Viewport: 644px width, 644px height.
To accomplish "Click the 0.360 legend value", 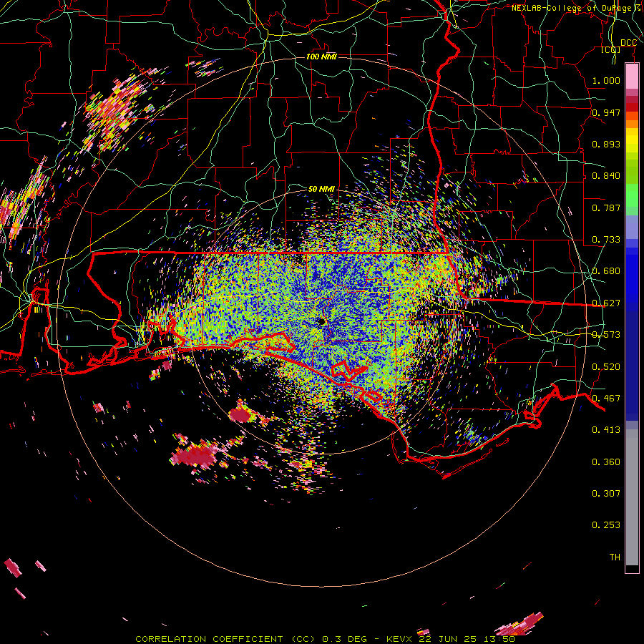I will click(606, 462).
